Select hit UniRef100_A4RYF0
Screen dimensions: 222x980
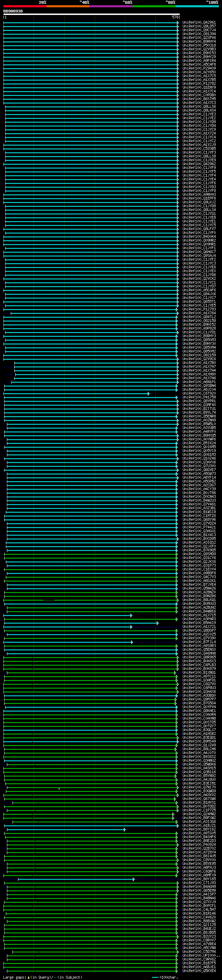tap(199, 432)
